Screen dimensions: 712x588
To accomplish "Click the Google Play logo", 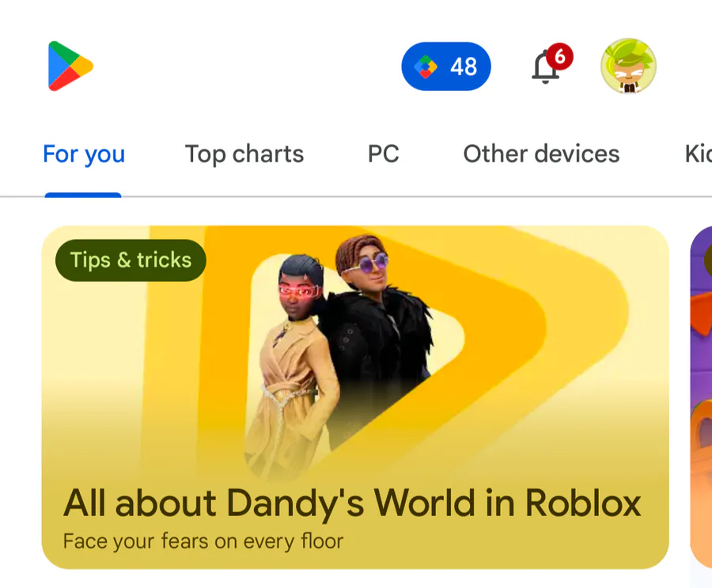I will (70, 66).
